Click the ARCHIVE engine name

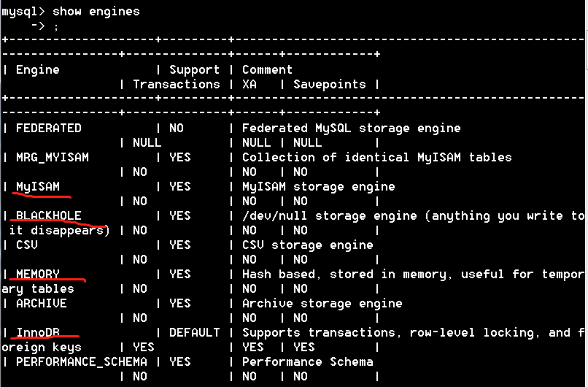[x=42, y=304]
